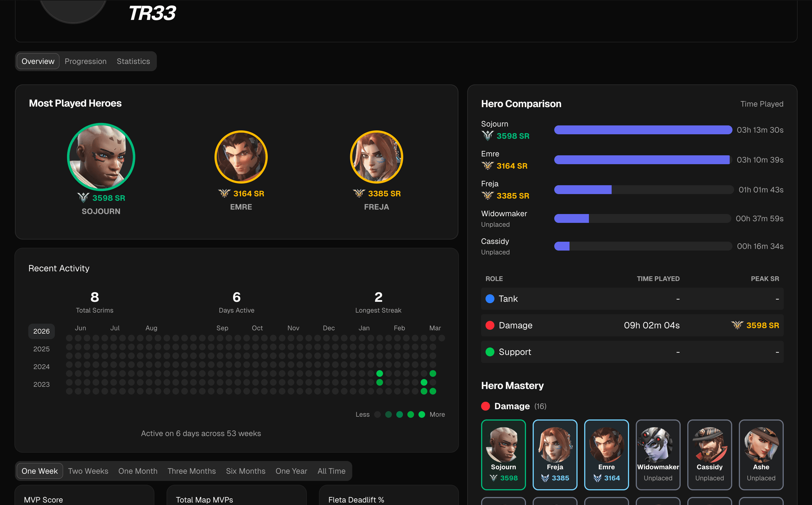Viewport: 812px width, 505px height.
Task: Enable the All Time time range filter
Action: click(x=331, y=471)
